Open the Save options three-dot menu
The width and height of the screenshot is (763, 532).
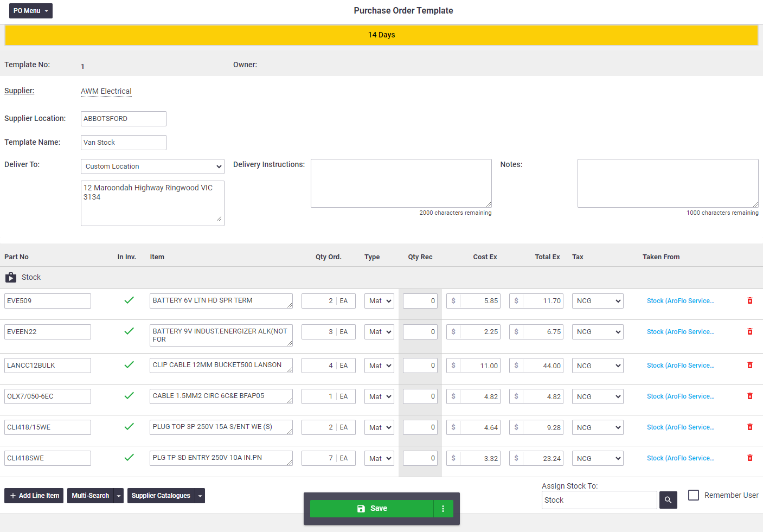pos(443,509)
